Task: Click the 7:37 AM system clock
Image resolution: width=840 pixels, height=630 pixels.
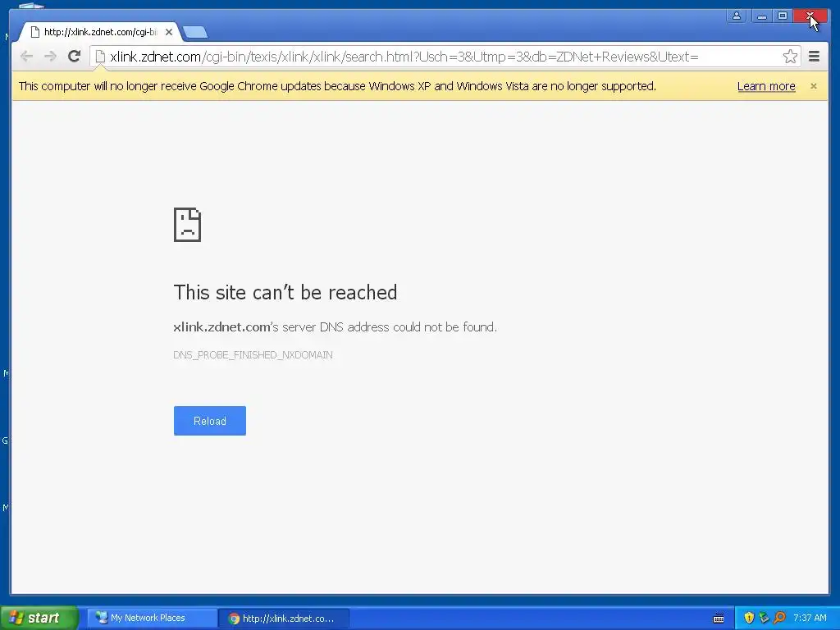Action: pyautogui.click(x=810, y=619)
